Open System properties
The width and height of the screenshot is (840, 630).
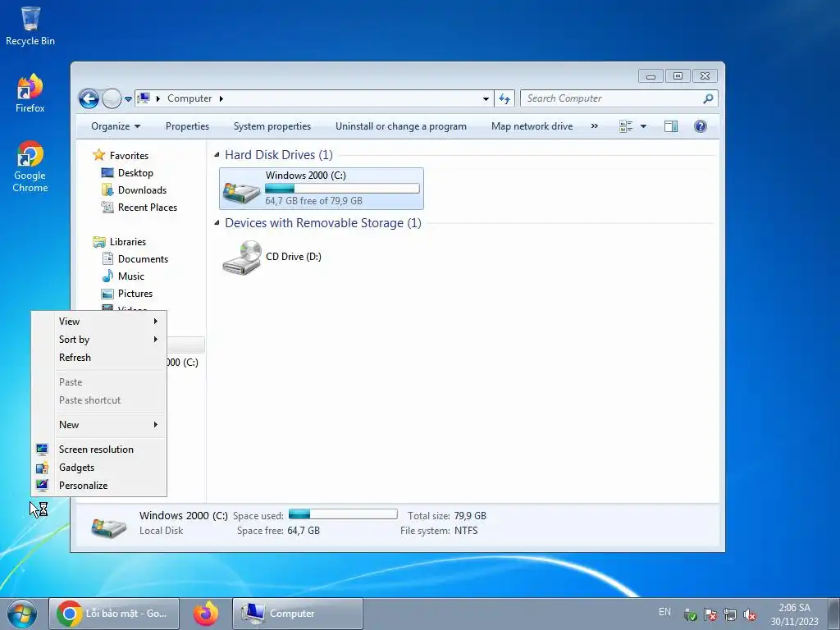(x=272, y=126)
